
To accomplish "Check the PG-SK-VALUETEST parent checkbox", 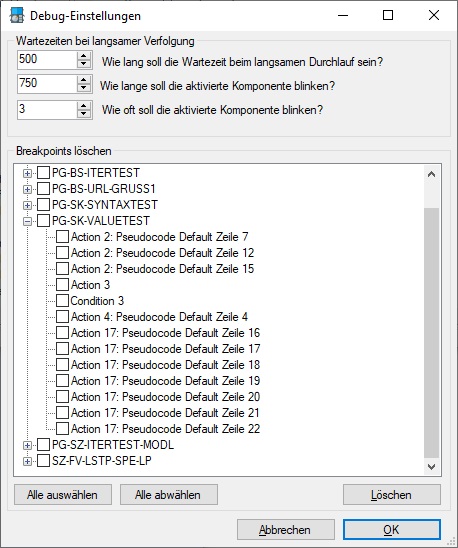I will point(43,221).
